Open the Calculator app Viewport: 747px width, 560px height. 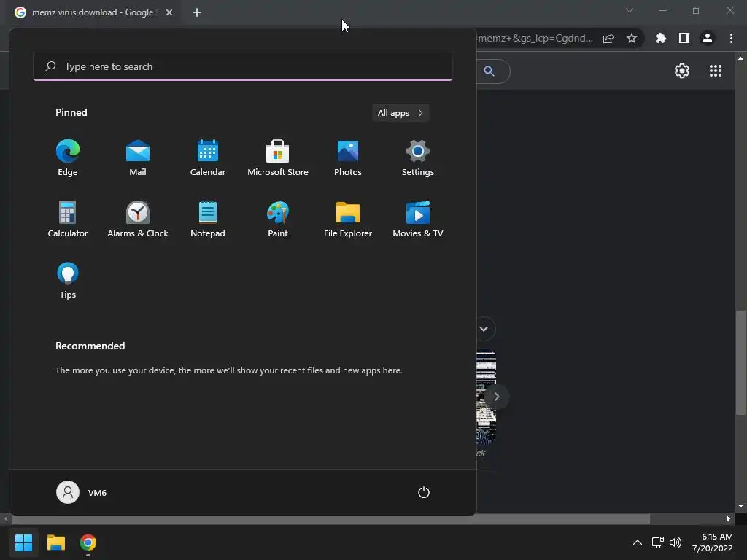pos(68,219)
